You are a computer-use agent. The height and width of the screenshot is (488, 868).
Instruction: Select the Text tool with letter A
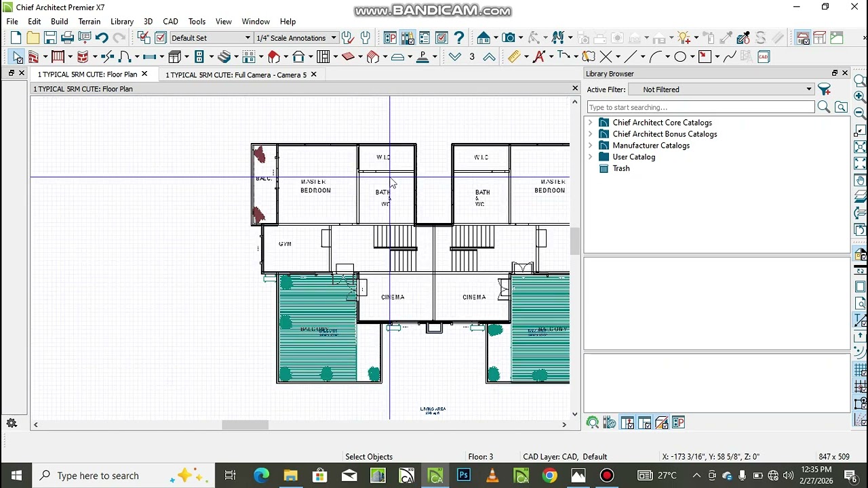coord(539,57)
